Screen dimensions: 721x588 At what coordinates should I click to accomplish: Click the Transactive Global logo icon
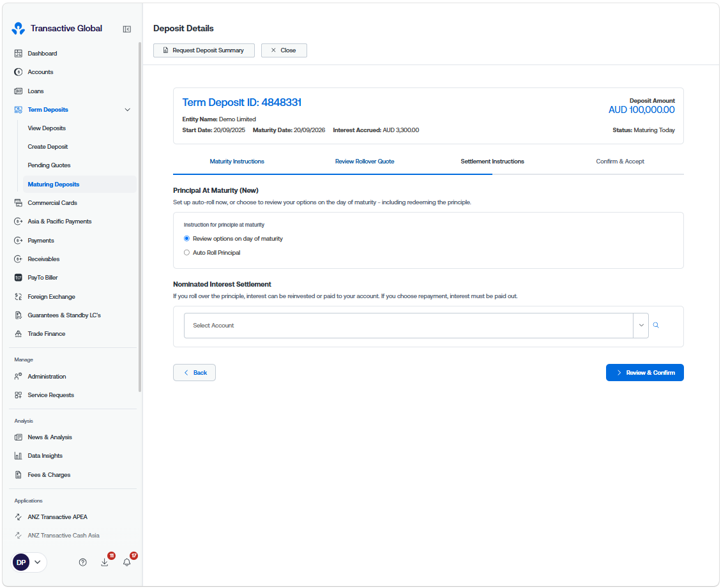tap(19, 29)
